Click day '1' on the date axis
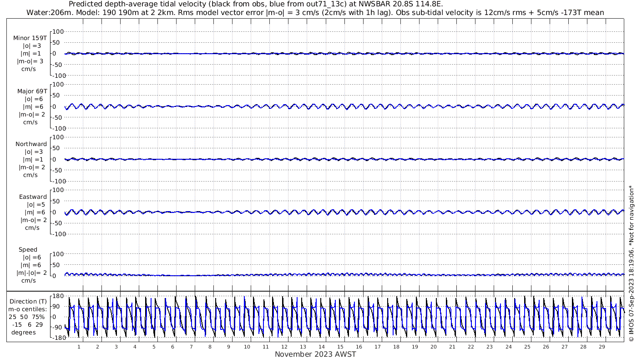 79,347
